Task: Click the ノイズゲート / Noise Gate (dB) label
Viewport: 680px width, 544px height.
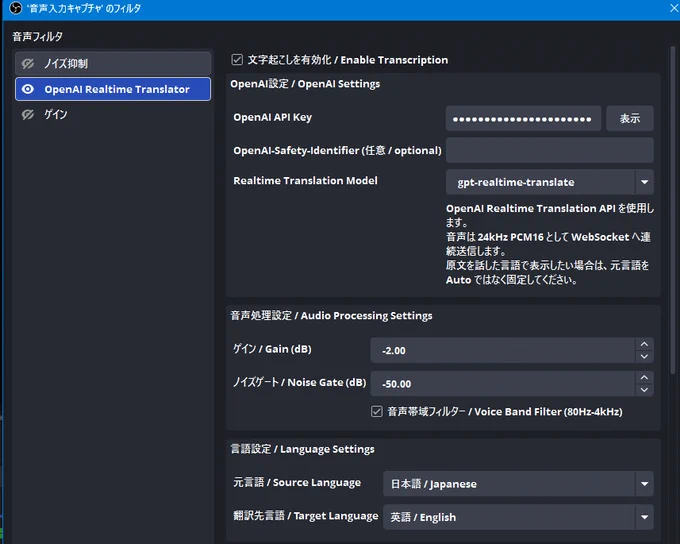Action: pos(300,382)
